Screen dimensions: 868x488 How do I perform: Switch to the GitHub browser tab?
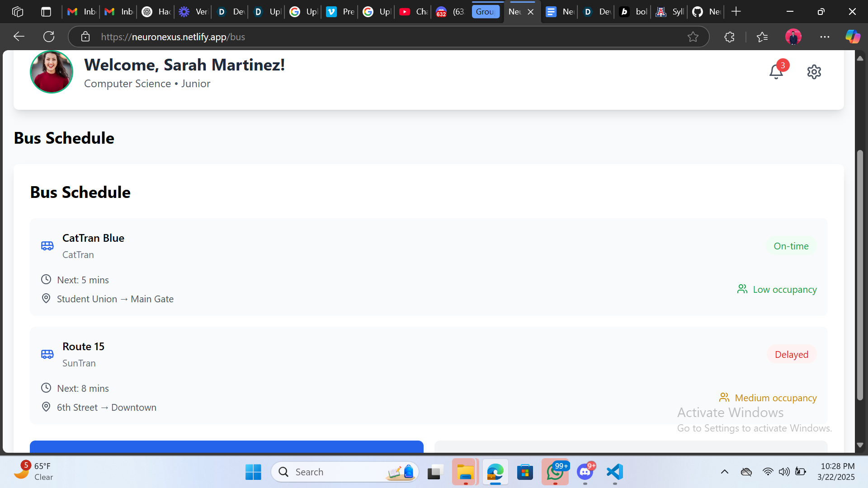coord(706,12)
